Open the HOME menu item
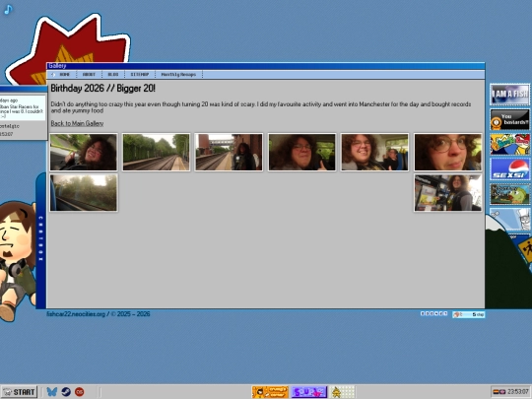532x399 pixels. coord(64,74)
